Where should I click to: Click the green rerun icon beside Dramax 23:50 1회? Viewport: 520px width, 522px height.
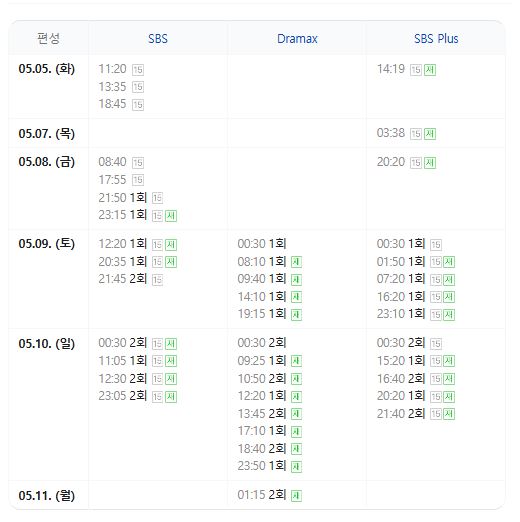(296, 467)
